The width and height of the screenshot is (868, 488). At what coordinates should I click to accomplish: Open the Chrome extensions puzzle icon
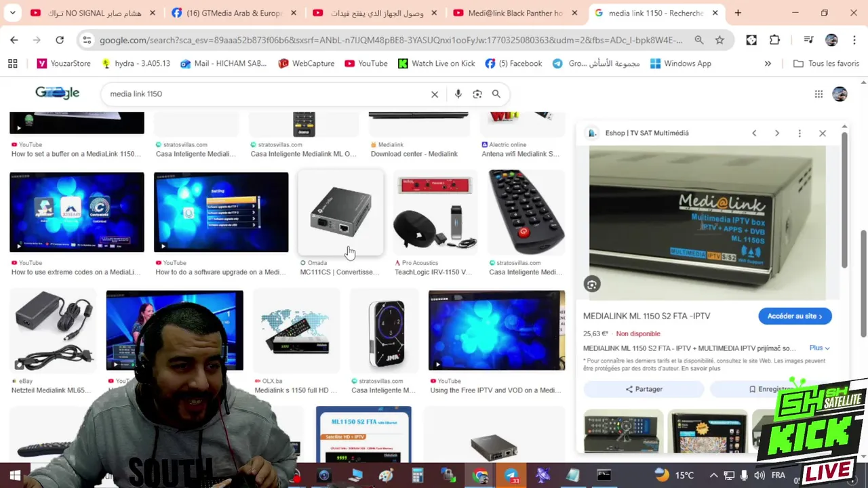coord(774,40)
